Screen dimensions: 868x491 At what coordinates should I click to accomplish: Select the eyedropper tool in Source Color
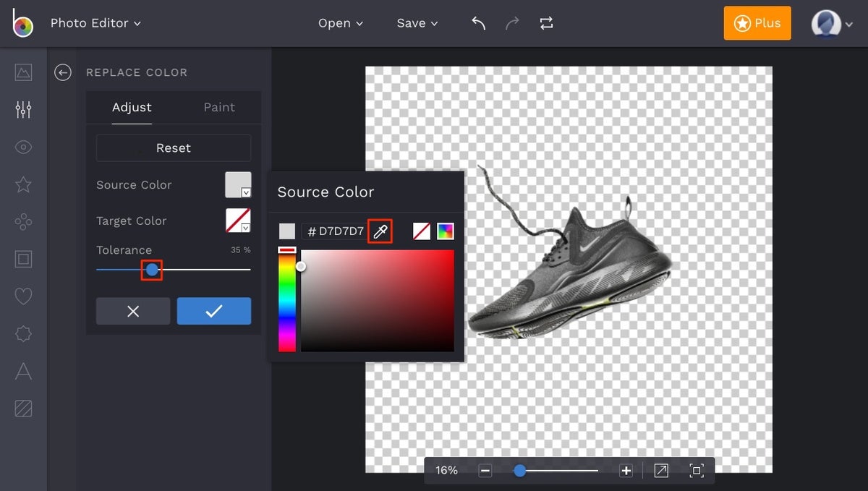380,231
